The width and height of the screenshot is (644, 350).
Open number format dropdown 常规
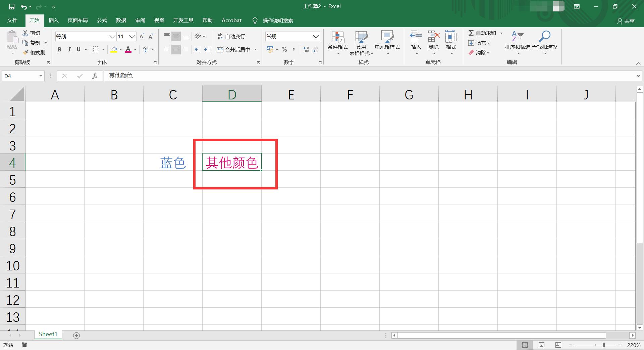[x=316, y=36]
